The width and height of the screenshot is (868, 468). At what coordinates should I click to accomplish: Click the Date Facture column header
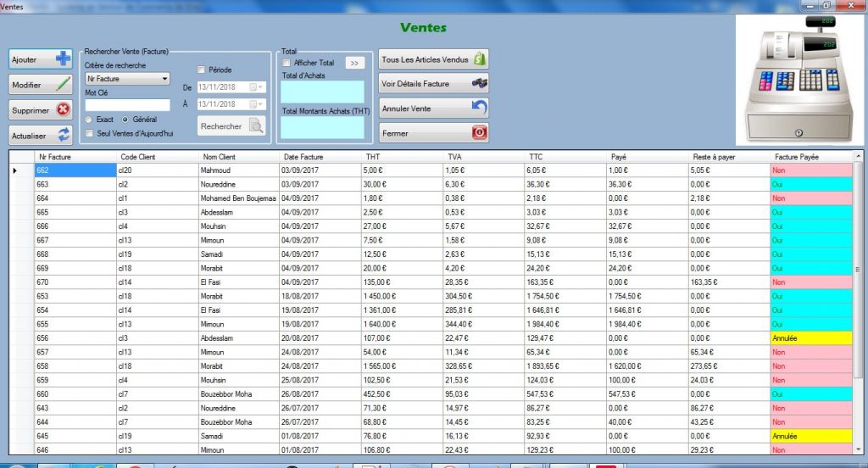pyautogui.click(x=303, y=157)
